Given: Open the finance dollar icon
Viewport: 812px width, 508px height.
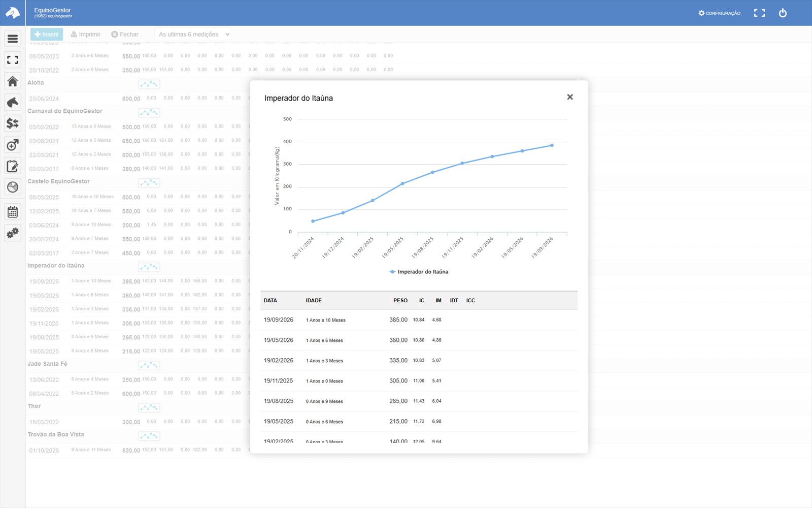Looking at the screenshot, I should click(13, 123).
